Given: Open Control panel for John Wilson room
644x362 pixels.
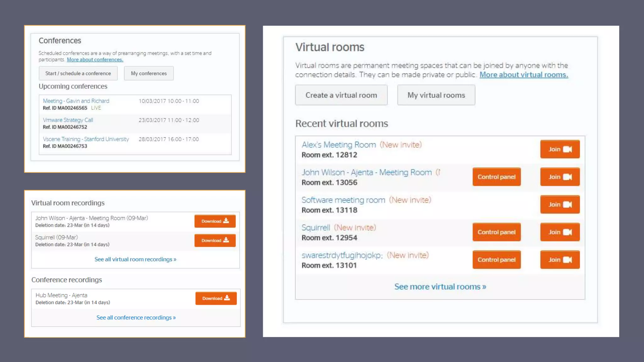Looking at the screenshot, I should pyautogui.click(x=496, y=177).
